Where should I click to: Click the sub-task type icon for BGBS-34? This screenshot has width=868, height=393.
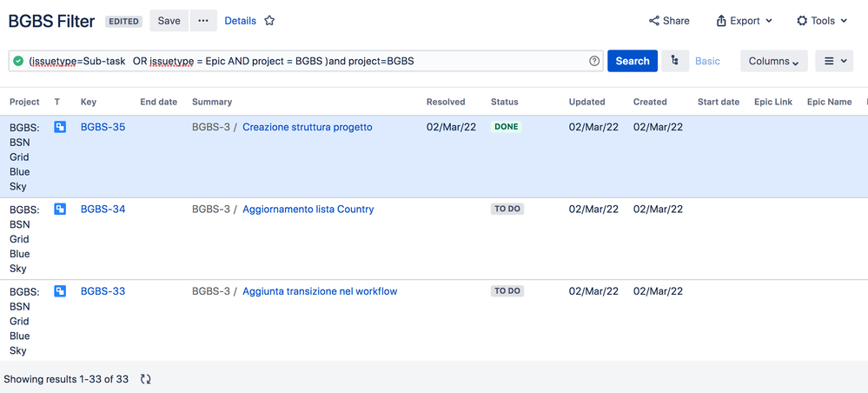click(x=60, y=209)
